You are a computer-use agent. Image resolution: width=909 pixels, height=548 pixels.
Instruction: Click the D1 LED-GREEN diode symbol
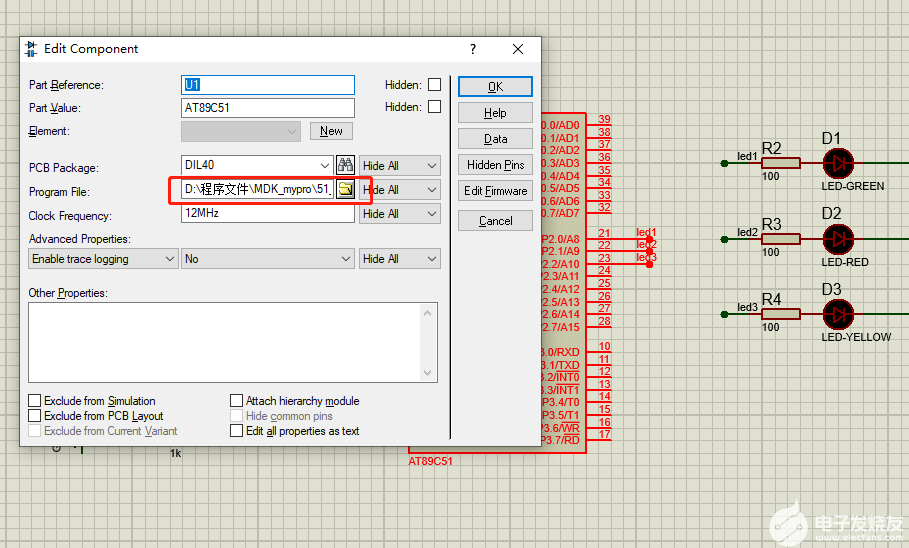pyautogui.click(x=838, y=163)
